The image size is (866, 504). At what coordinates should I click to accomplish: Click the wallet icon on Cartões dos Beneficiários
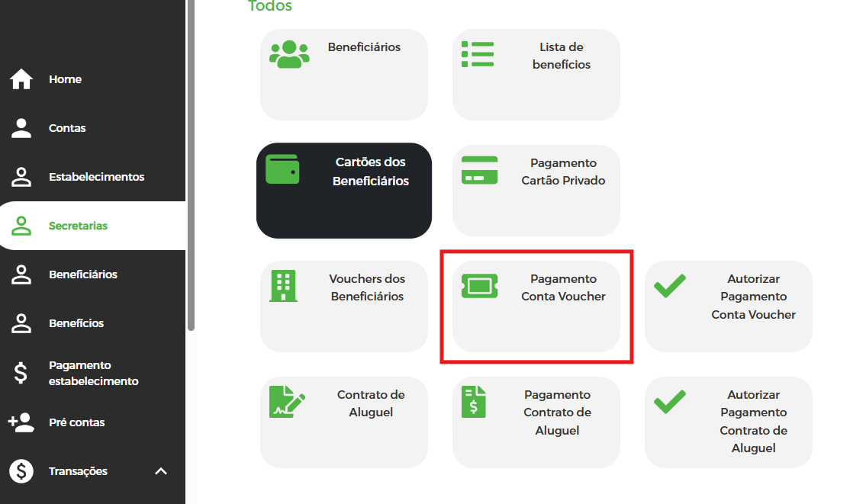pos(282,169)
